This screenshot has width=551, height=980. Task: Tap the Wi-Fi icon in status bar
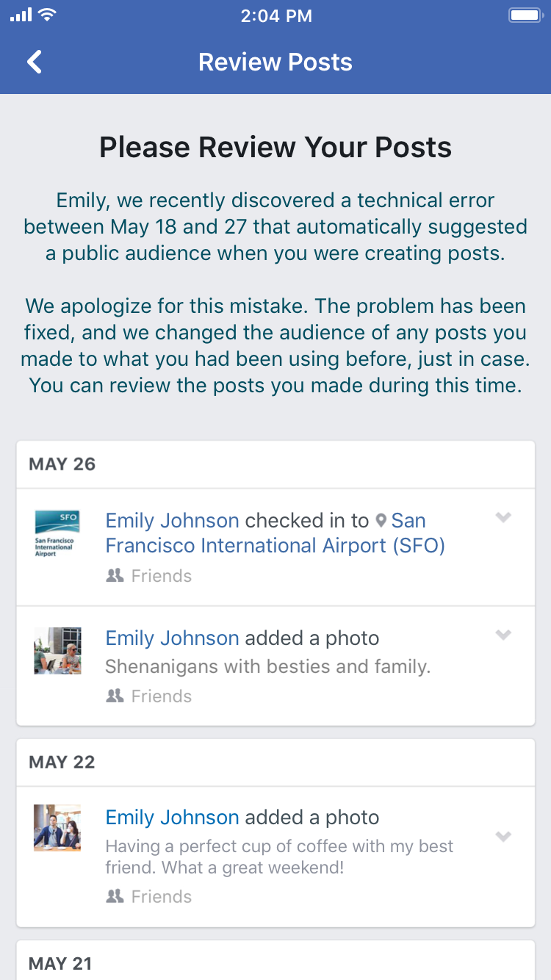pyautogui.click(x=48, y=15)
